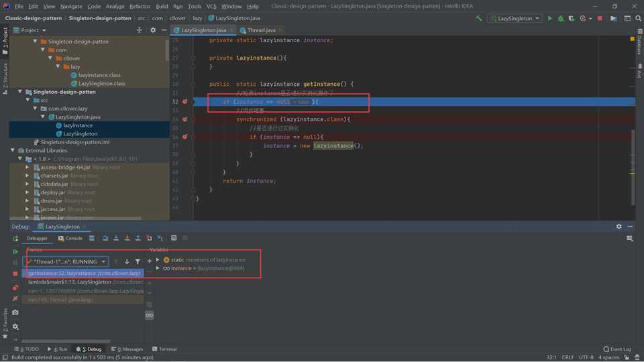The width and height of the screenshot is (644, 362).
Task: Open the VCS menu
Action: pos(211,6)
